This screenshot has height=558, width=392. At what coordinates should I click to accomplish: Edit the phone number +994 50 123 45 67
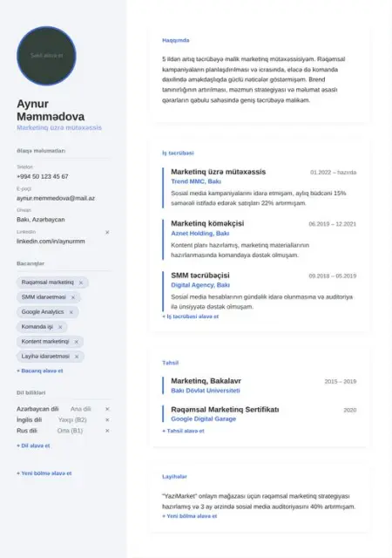[x=43, y=176]
